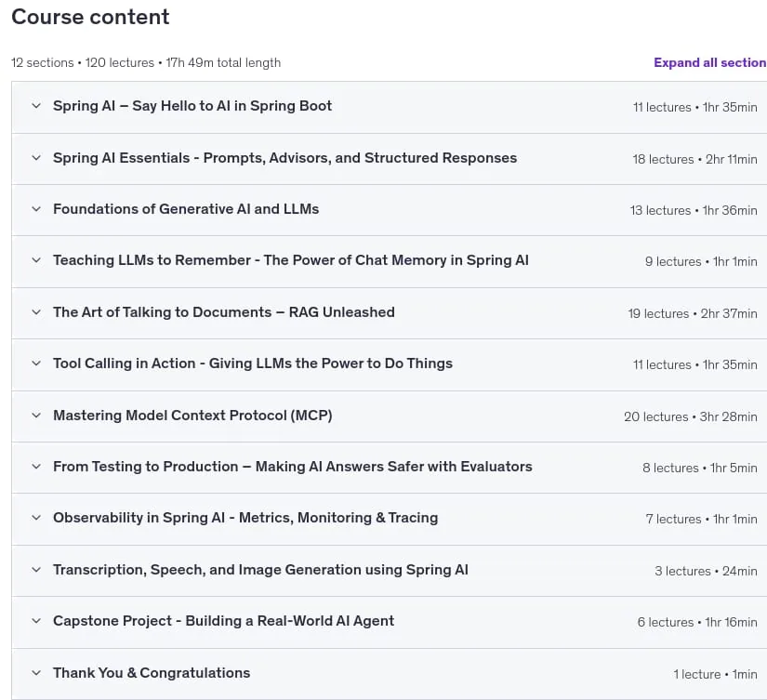This screenshot has height=700, width=767.
Task: Click the '12 sections • 120 lectures' summary line
Action: pos(146,62)
